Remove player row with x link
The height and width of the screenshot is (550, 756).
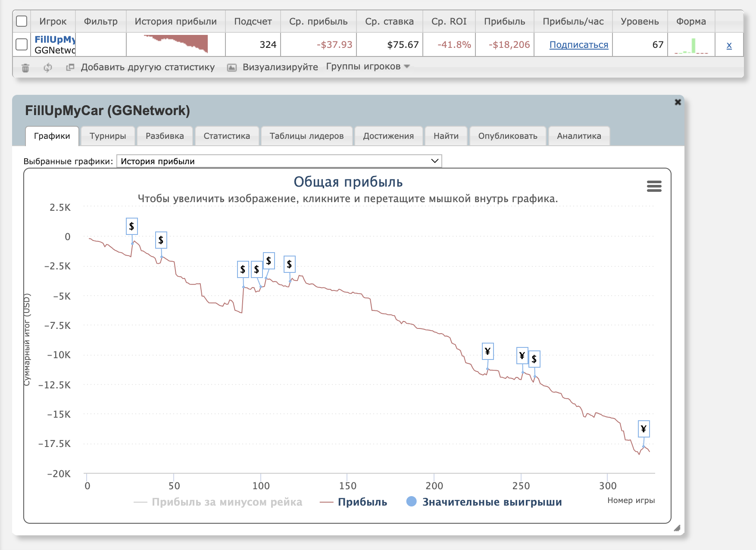click(729, 45)
